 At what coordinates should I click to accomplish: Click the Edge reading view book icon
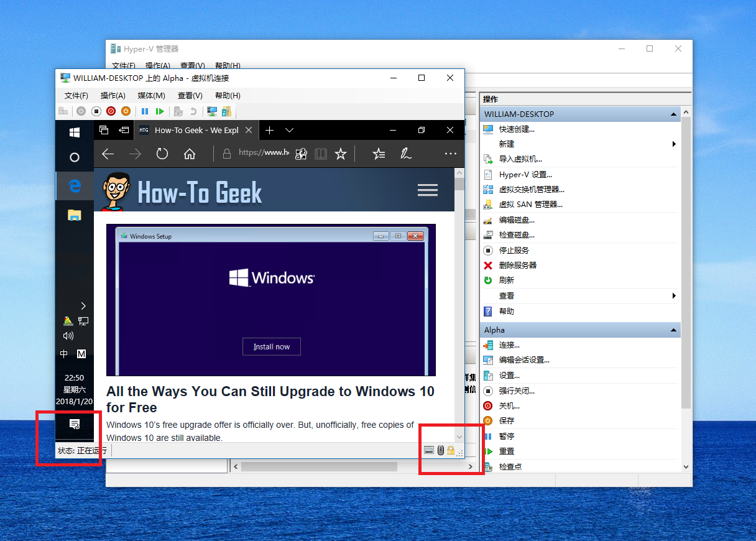pos(321,154)
